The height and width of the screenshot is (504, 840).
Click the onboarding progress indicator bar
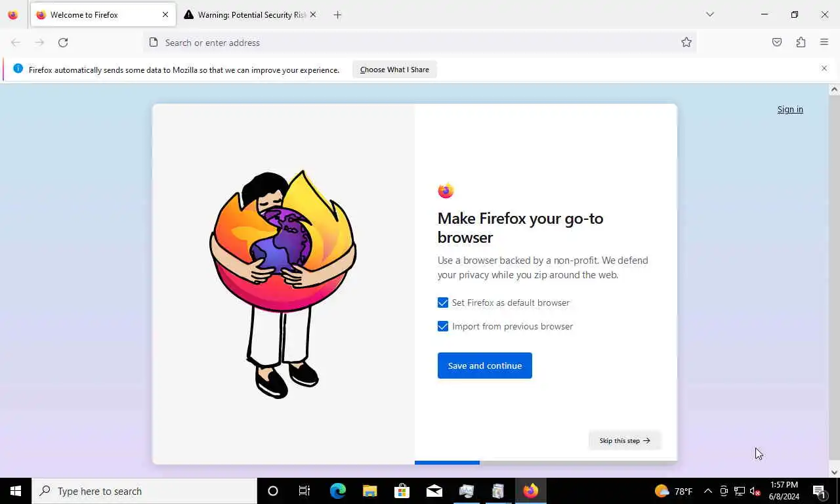(x=545, y=463)
